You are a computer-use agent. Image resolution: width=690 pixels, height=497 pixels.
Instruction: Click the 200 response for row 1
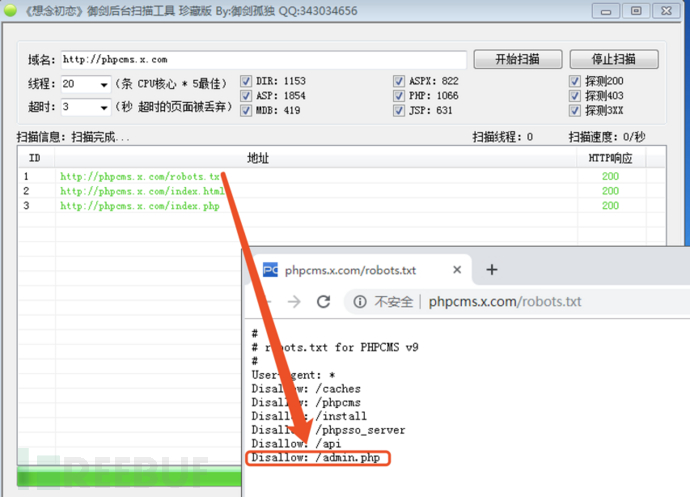point(610,177)
